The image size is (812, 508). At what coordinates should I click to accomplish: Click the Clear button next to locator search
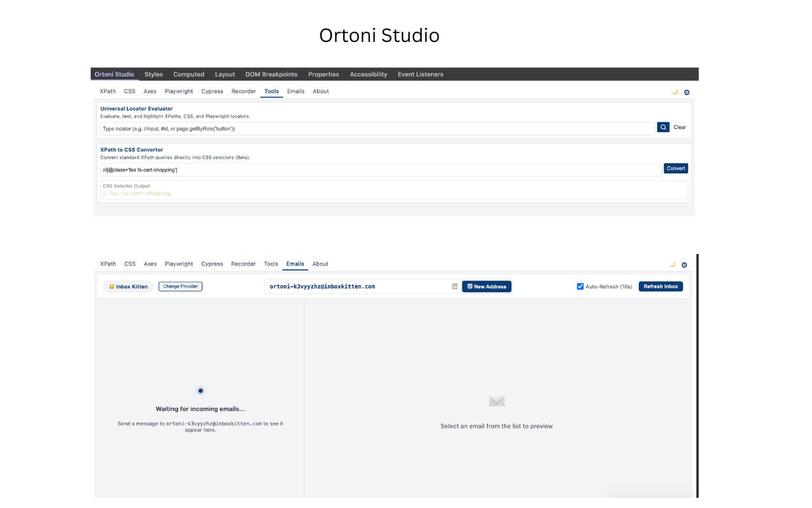coord(679,128)
